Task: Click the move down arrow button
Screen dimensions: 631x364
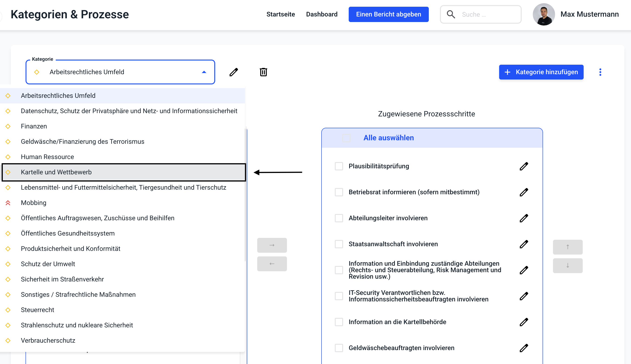Action: coord(567,265)
